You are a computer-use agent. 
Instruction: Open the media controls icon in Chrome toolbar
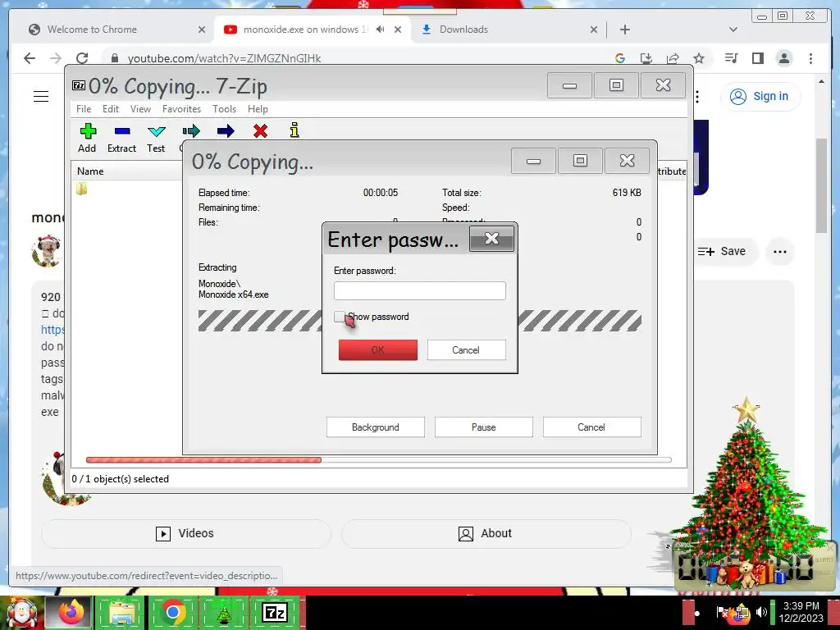[731, 58]
